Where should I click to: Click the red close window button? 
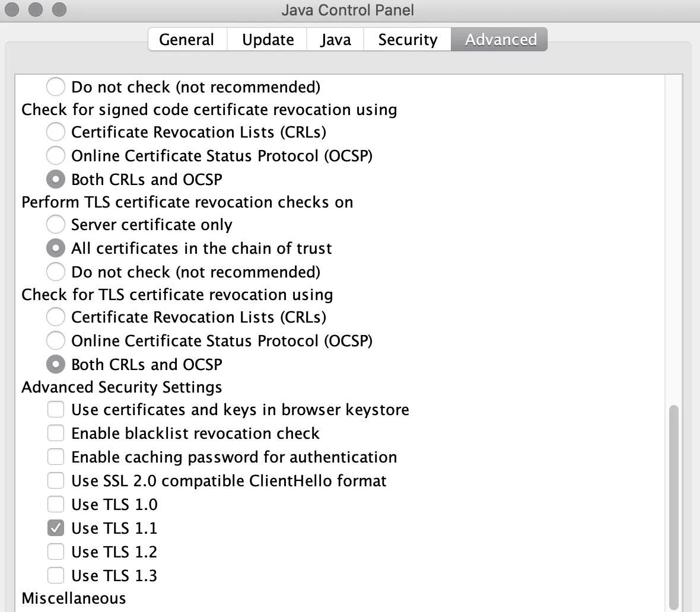coord(12,9)
